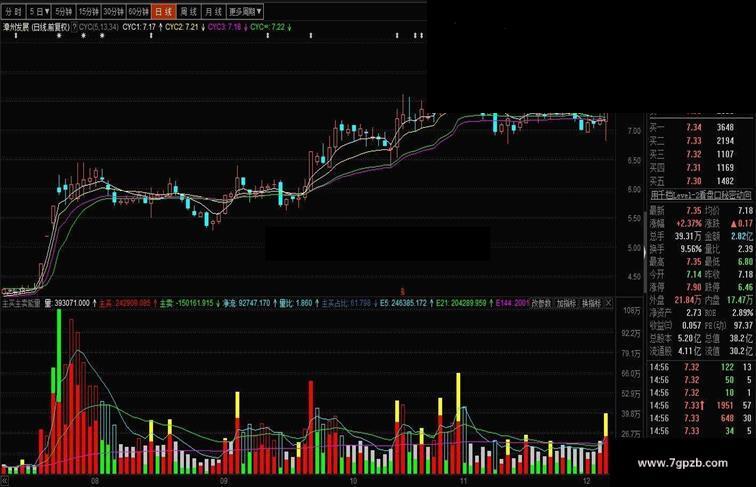756x487 pixels.
Task: Click the 净流: 92747.170 net flow value
Action: tap(246, 303)
